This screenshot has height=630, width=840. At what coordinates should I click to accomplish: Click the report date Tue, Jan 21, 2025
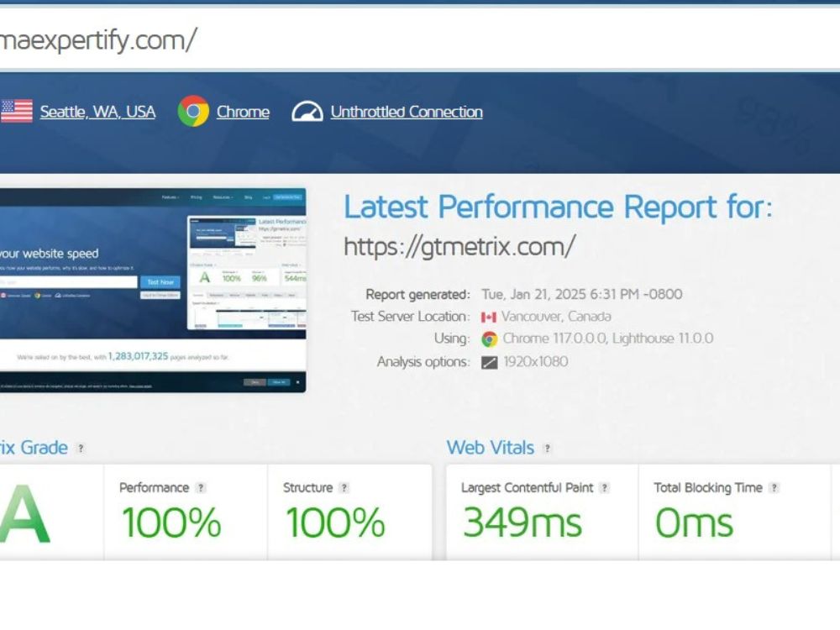[582, 294]
